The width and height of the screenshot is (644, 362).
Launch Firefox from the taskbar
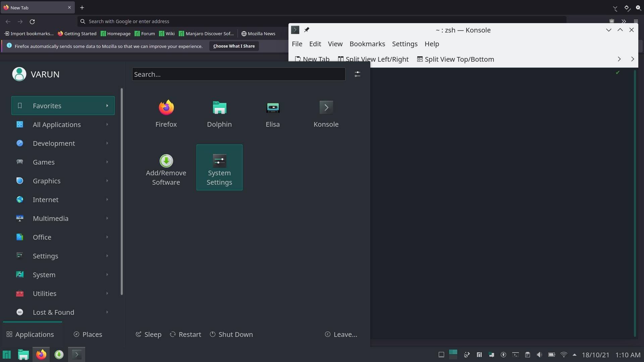click(41, 354)
